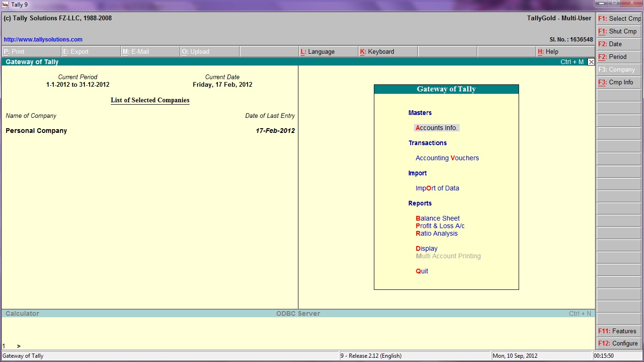This screenshot has height=362, width=644.
Task: Click the Sl. No. : 1636548 text
Action: click(x=571, y=40)
